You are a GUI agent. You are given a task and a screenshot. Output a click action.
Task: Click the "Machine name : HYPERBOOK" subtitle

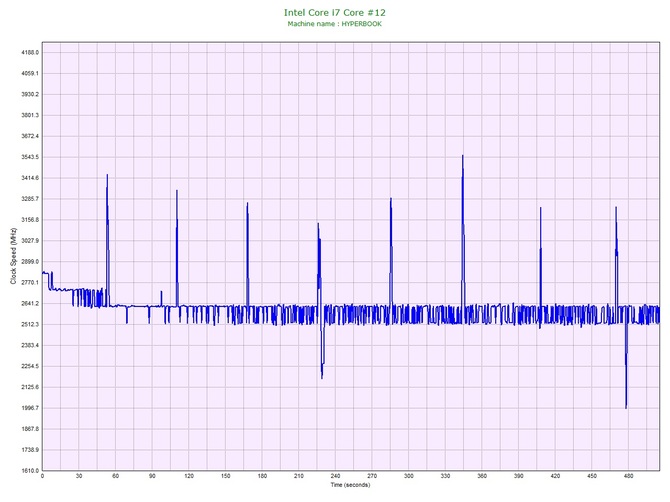click(x=335, y=24)
